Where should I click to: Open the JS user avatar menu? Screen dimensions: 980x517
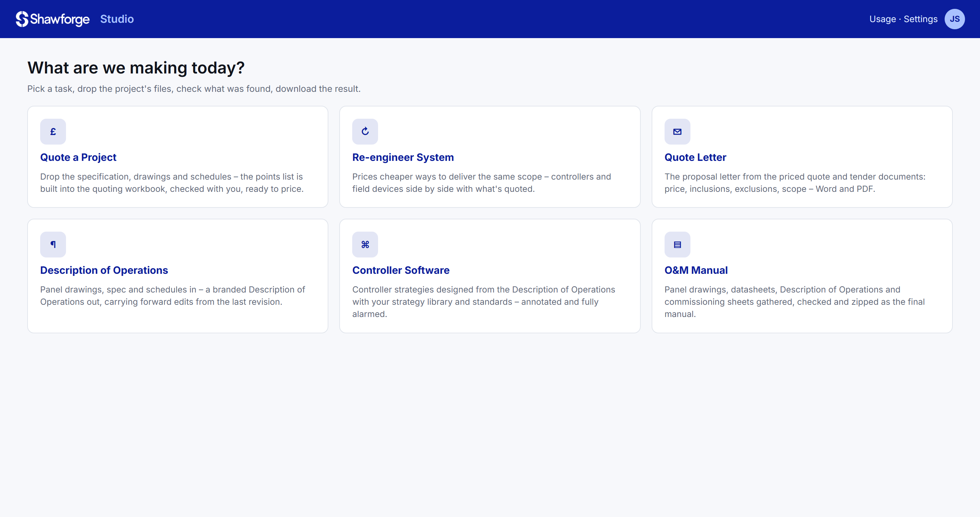(954, 19)
